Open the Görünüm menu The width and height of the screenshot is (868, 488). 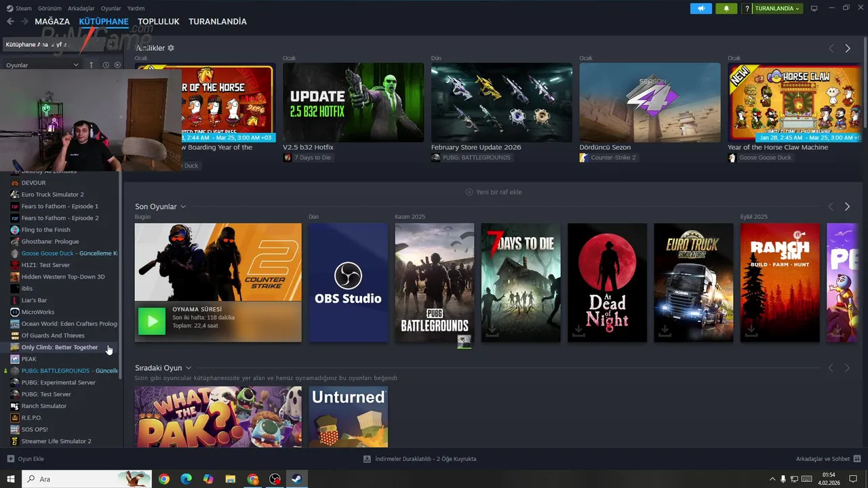coord(50,8)
